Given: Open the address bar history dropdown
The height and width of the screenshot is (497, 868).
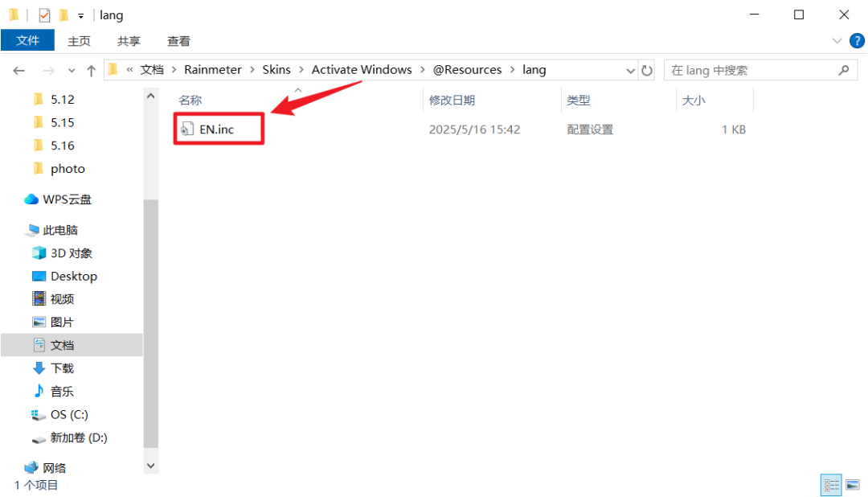Looking at the screenshot, I should point(630,70).
